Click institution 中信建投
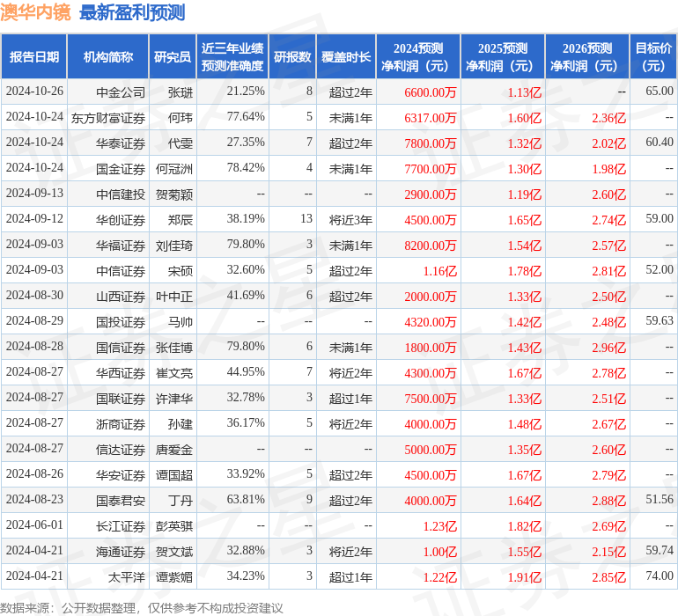Image resolution: width=678 pixels, height=616 pixels. [121, 194]
